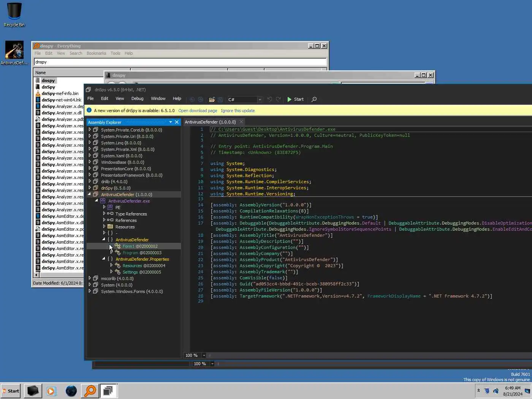Click the Resources class icon @02000004

118,266
